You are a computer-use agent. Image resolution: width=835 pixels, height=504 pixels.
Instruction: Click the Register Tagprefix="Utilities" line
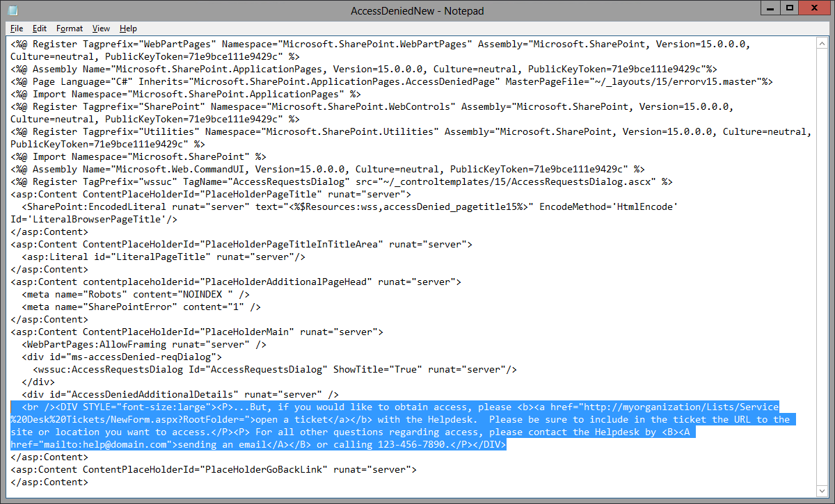pyautogui.click(x=411, y=131)
